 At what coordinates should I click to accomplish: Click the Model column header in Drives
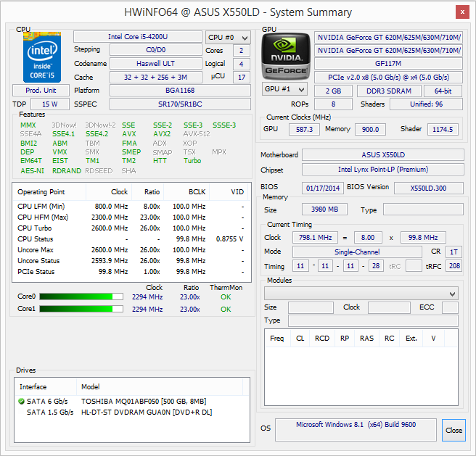tap(160, 387)
